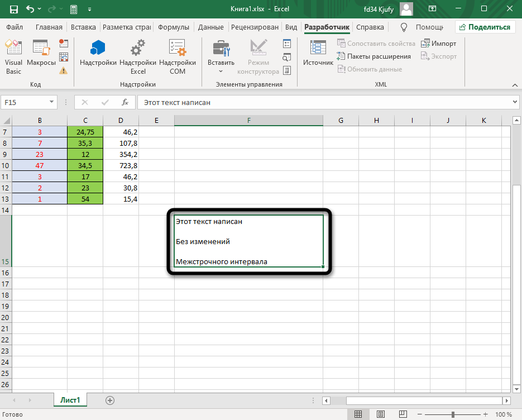This screenshot has width=522, height=420.
Task: Click the zoom slider handle
Action: point(453,414)
